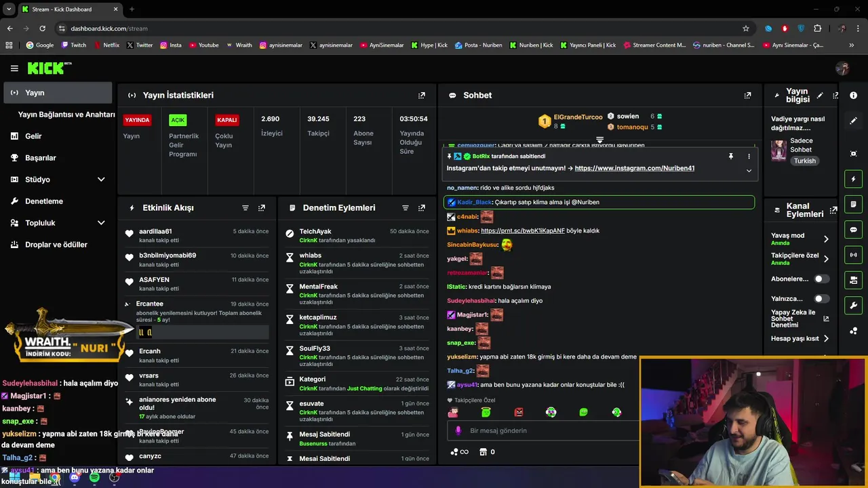
Task: Open the prnt.sc link from whiabs
Action: point(523,231)
